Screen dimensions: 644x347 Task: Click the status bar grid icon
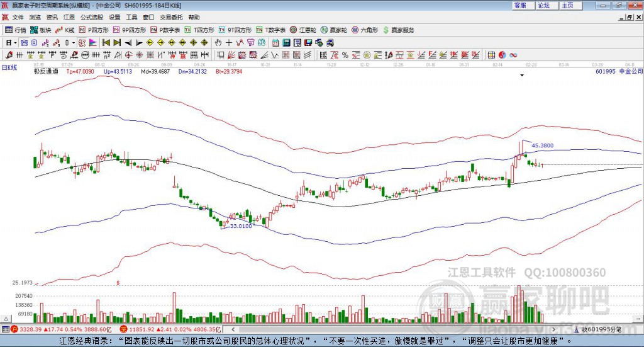5,329
